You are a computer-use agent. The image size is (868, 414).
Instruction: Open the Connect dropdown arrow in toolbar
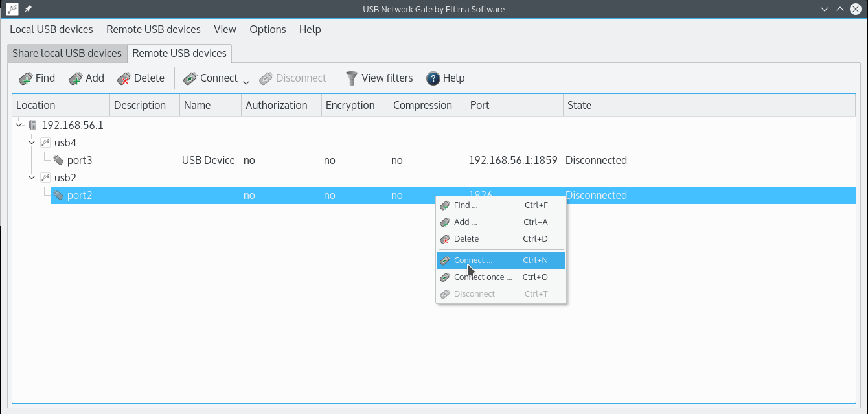tap(246, 82)
